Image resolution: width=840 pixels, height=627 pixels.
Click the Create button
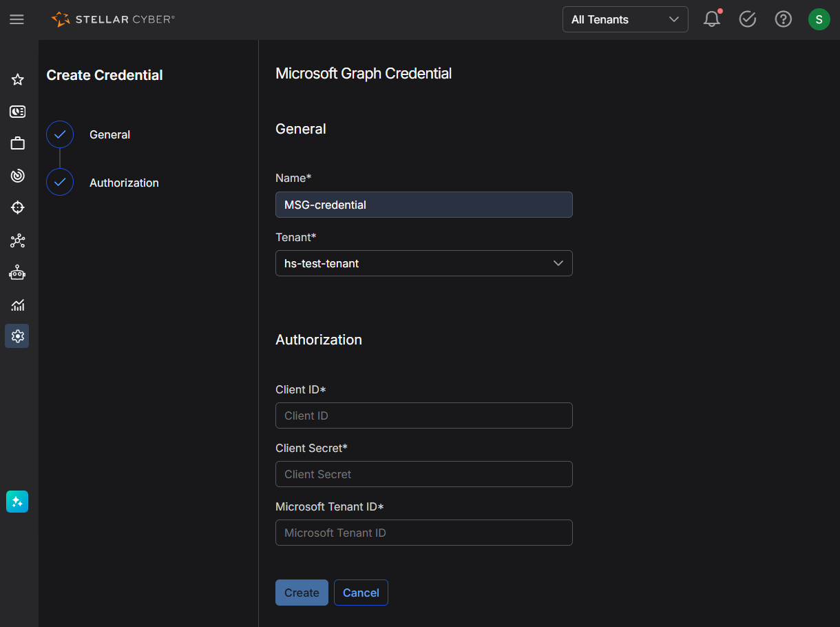click(x=302, y=593)
